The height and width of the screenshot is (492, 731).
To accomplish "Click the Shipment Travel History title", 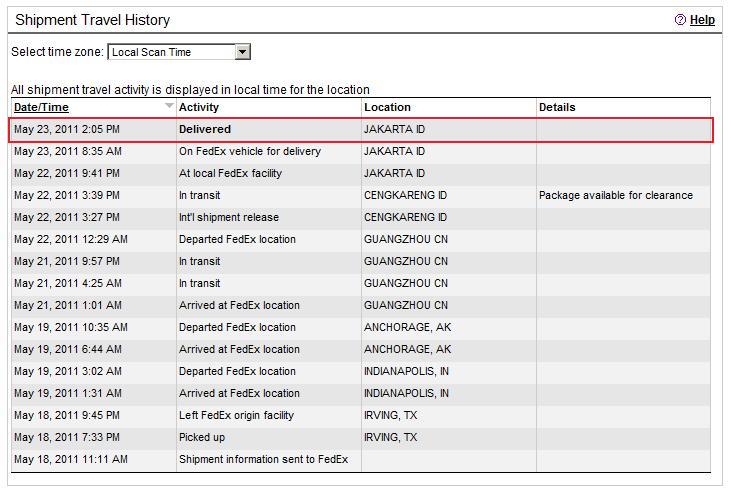I will point(92,20).
